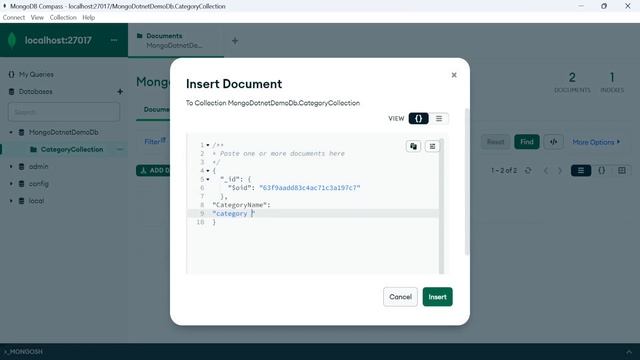
Task: Focus the sidebar search field
Action: [x=64, y=112]
